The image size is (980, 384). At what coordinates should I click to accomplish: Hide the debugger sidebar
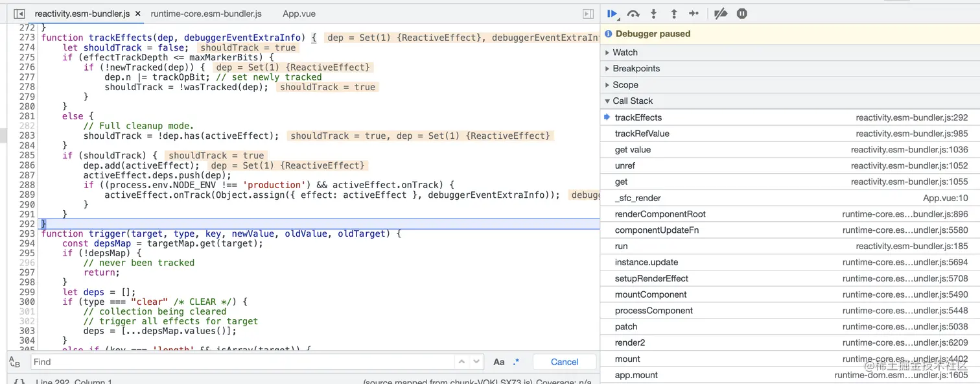(x=588, y=14)
